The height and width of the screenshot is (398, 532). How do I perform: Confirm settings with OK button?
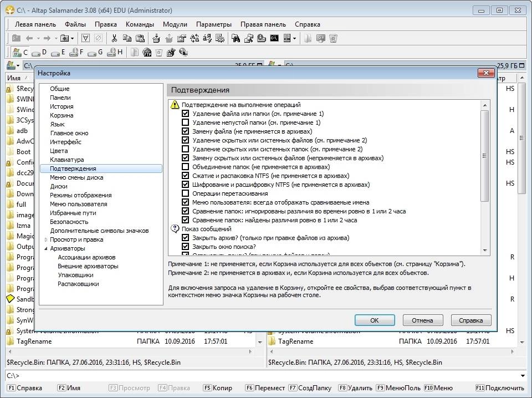[375, 320]
